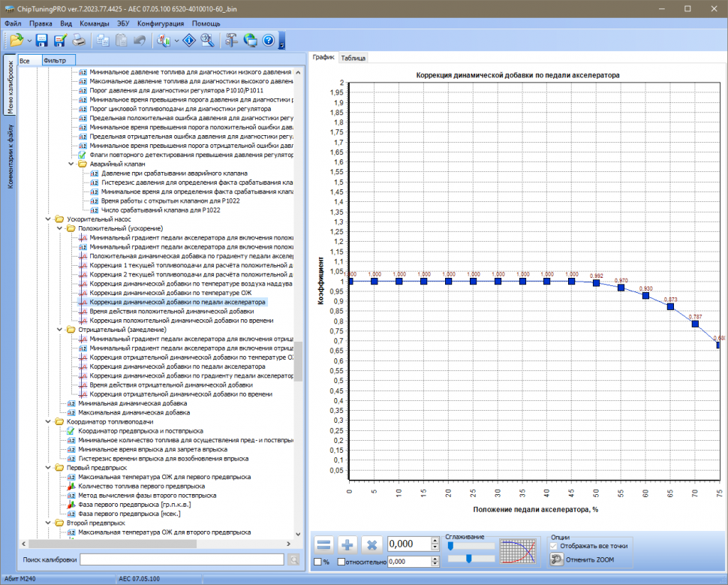
Task: Collapse the 'Отрицательный (замедление)' folder
Action: coord(61,329)
